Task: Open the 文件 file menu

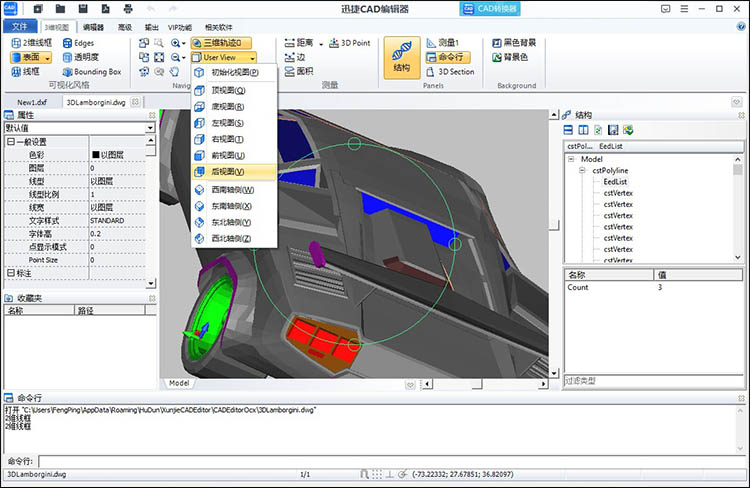Action: [x=20, y=27]
